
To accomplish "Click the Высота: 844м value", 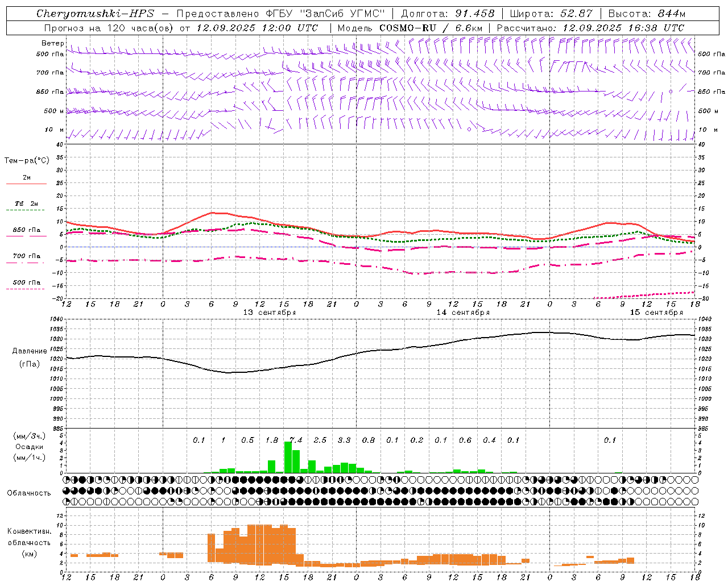I will pyautogui.click(x=647, y=14).
